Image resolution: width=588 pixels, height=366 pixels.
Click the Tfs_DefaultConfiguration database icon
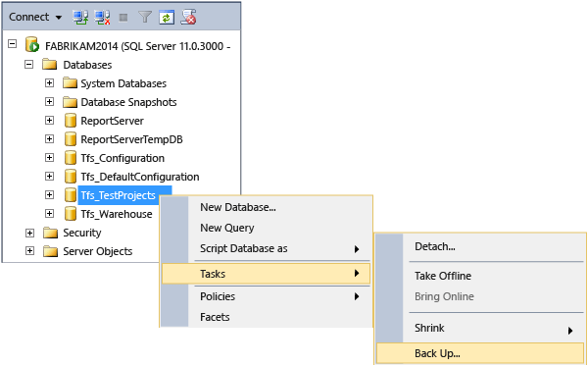click(71, 176)
